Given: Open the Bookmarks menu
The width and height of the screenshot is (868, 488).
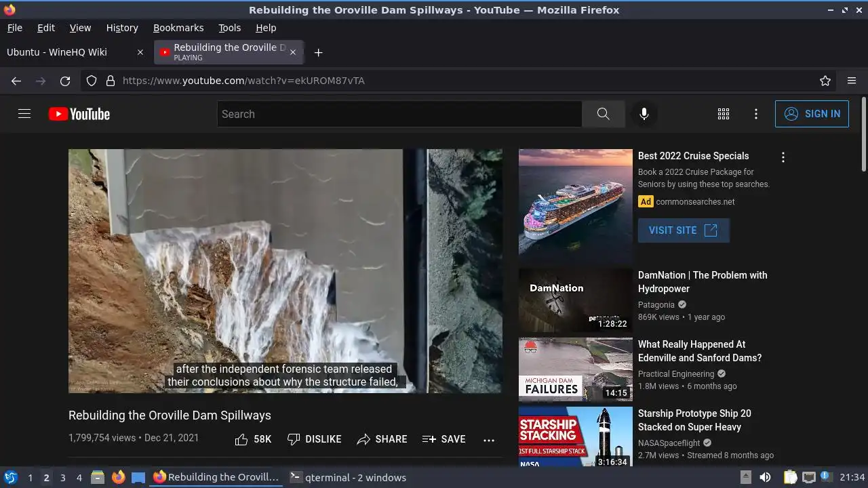Looking at the screenshot, I should pyautogui.click(x=178, y=28).
